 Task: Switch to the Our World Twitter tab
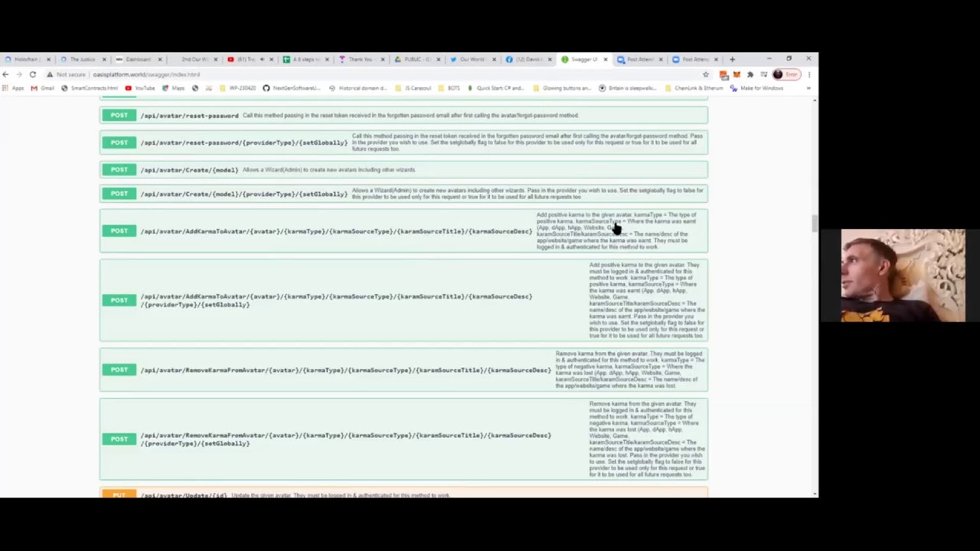click(x=472, y=59)
